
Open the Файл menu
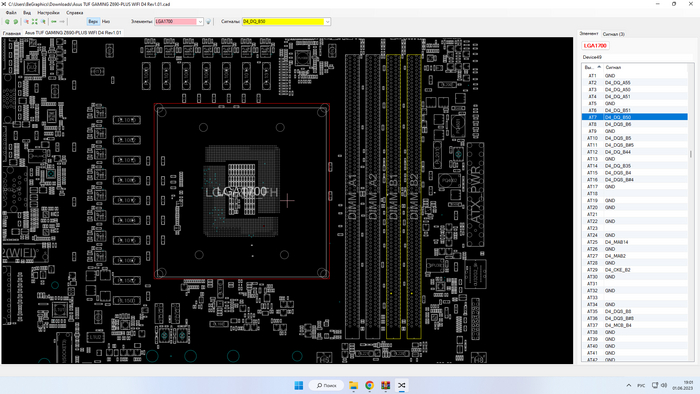coord(11,12)
